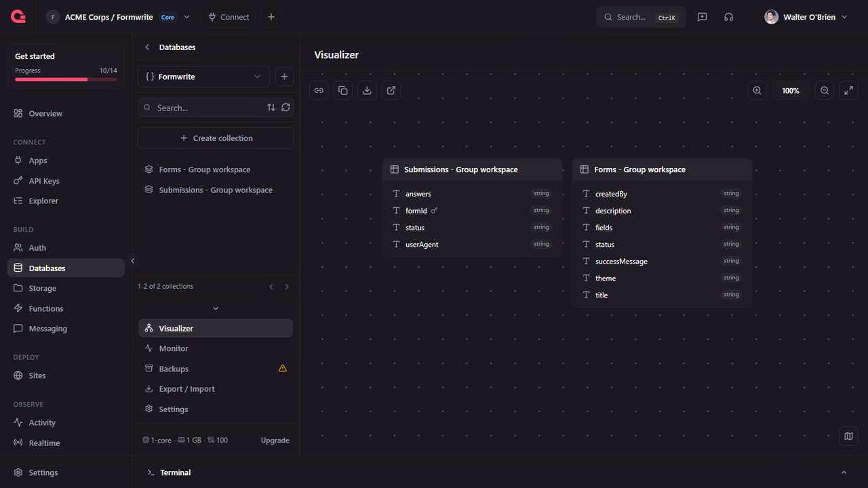Click the Create collection button
Viewport: 868px width, 488px height.
coord(216,138)
